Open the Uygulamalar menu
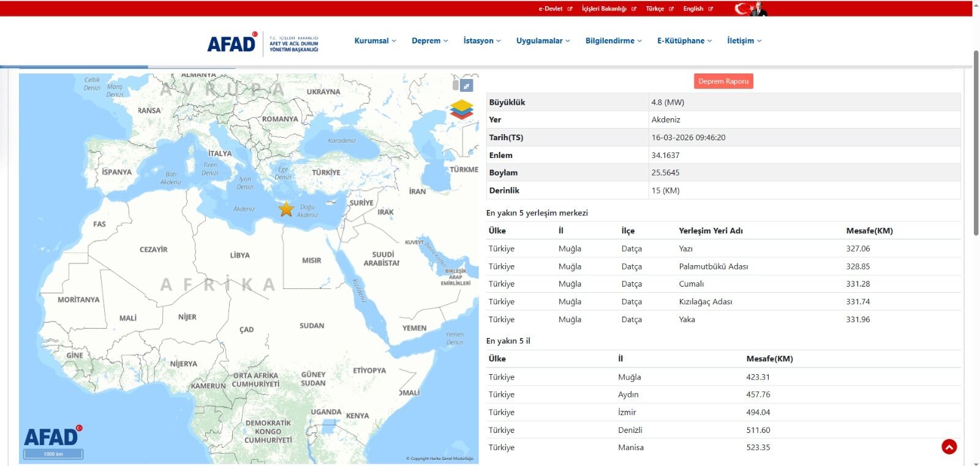 (x=543, y=41)
